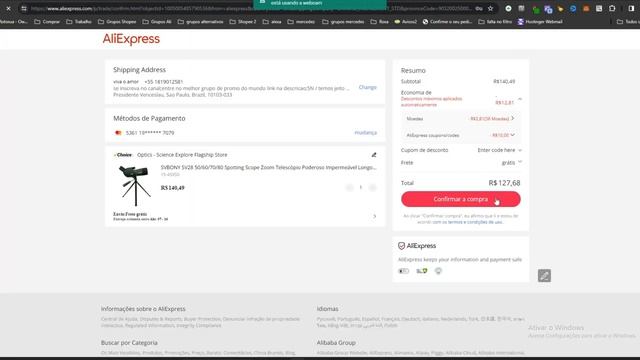Viewport: 640px width, 360px height.
Task: Open the falta no filtro bookmarks folder
Action: 495,22
